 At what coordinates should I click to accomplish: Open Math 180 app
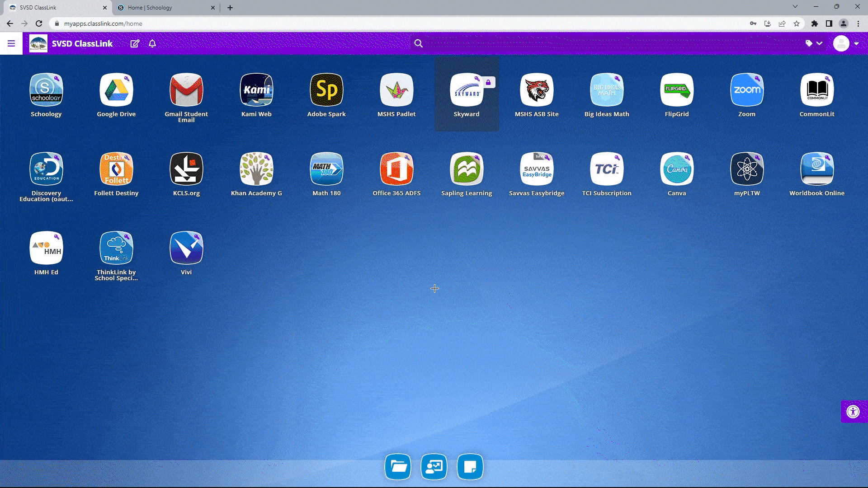pyautogui.click(x=326, y=169)
